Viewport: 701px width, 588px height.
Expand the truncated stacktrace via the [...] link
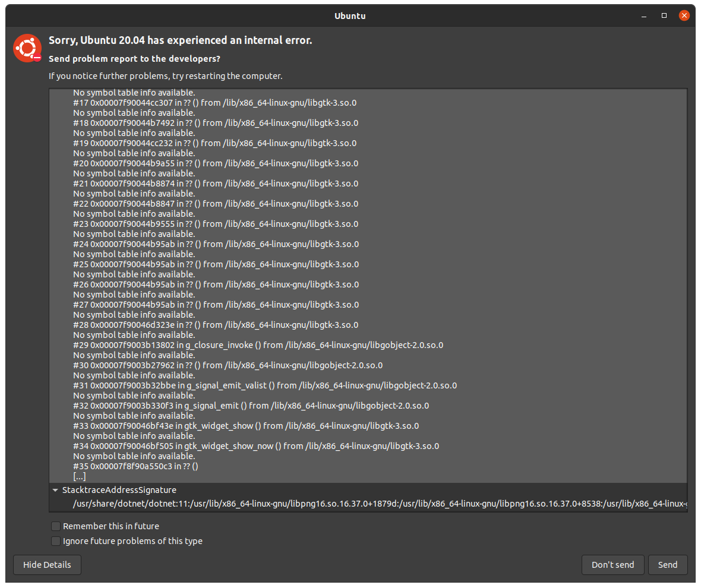click(x=79, y=476)
